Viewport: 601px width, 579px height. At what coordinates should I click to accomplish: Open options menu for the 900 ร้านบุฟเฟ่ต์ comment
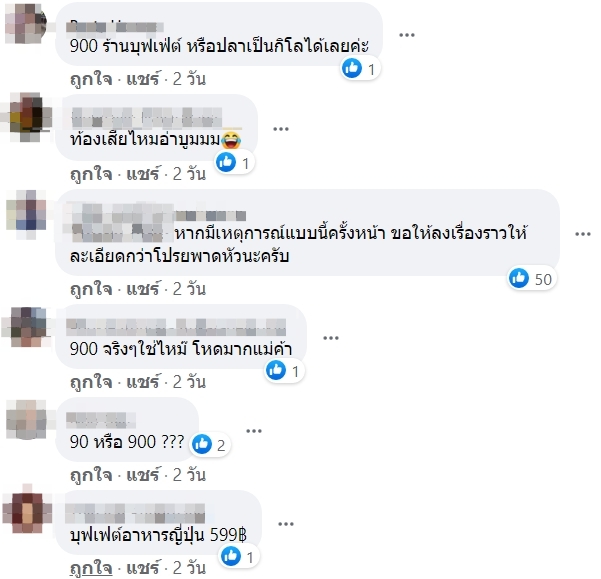coord(407,35)
